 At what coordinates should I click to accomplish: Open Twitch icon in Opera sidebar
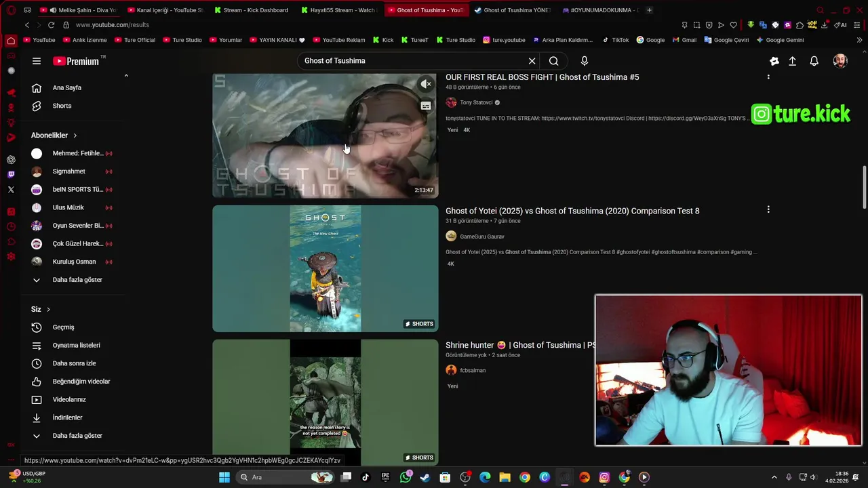(x=11, y=175)
